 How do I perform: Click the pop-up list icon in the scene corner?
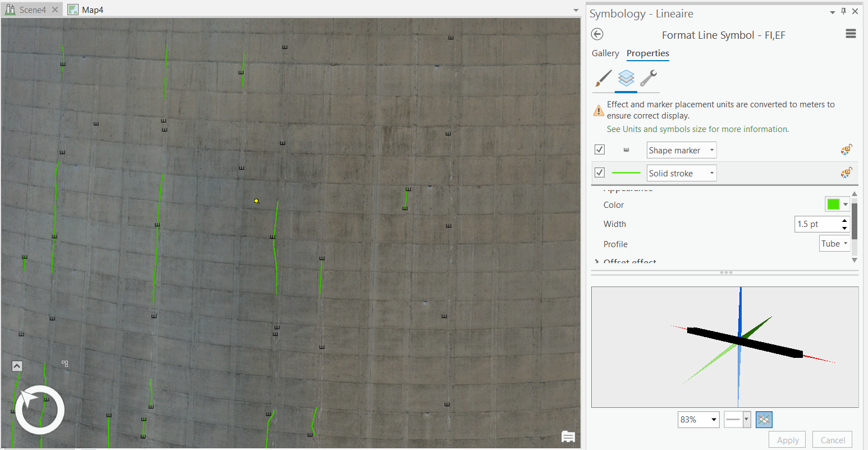pos(568,437)
